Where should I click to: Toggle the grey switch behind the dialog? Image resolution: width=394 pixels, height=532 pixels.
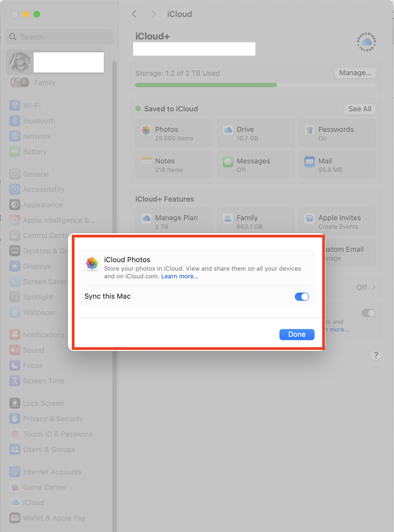(369, 313)
